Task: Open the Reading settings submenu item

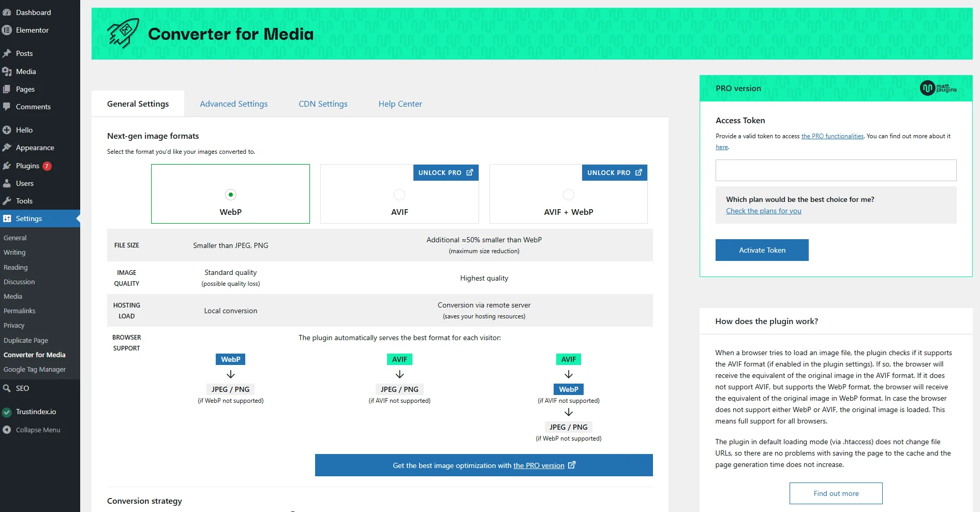Action: 16,267
